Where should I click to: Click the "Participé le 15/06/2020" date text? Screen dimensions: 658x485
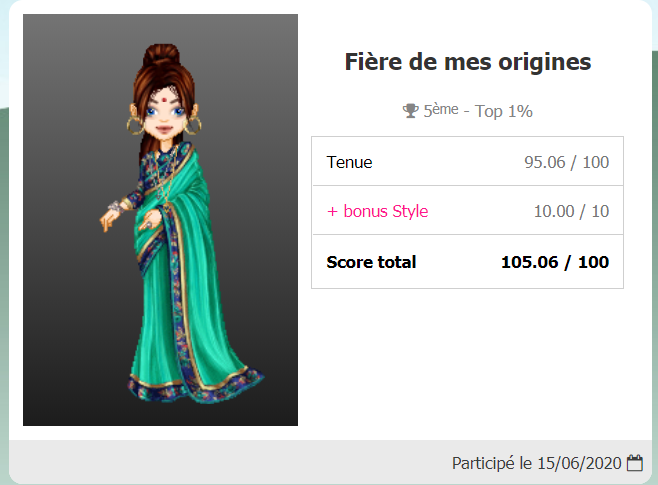point(536,463)
